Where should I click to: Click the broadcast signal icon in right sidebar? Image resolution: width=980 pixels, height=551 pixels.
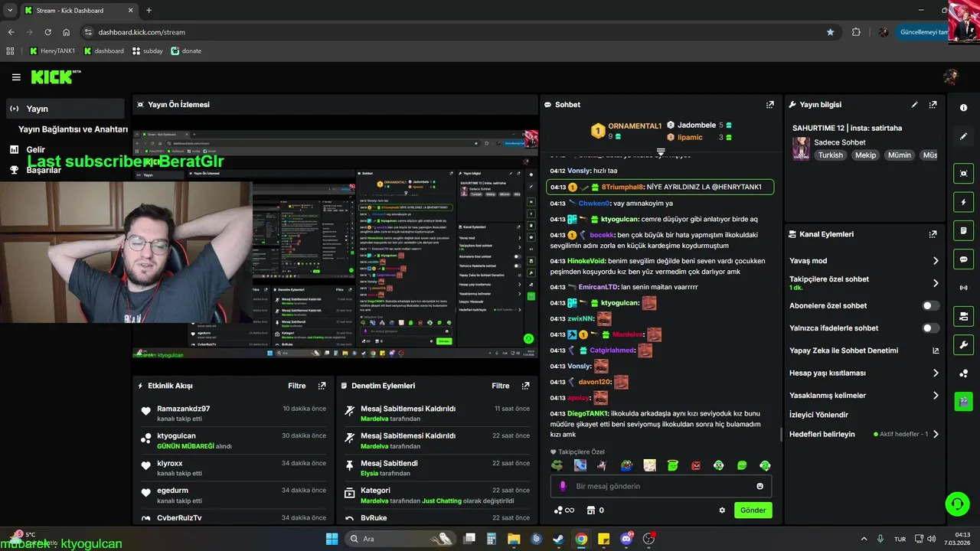963,288
